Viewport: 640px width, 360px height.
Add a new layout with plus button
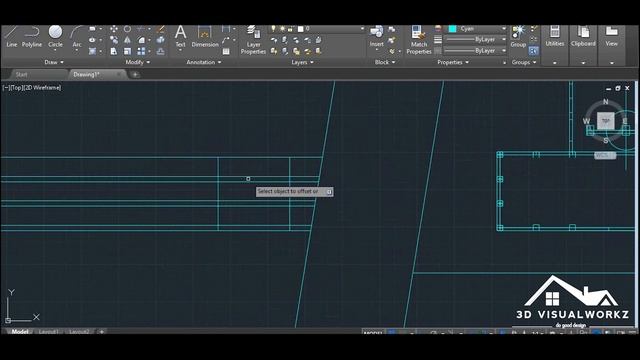coord(102,332)
